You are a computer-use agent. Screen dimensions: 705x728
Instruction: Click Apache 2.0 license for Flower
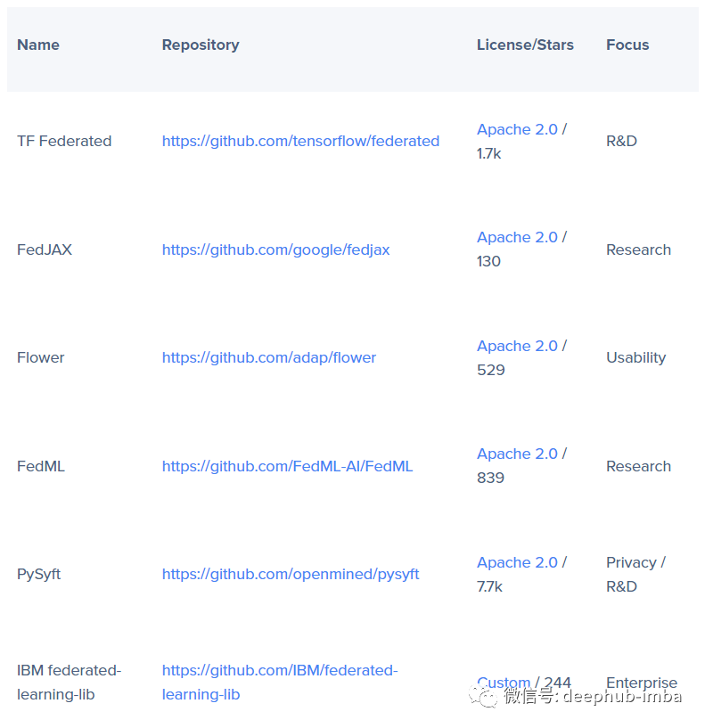[x=517, y=346]
